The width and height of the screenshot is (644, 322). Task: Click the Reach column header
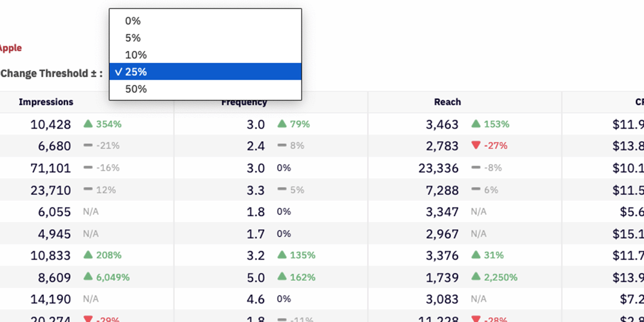(x=447, y=102)
